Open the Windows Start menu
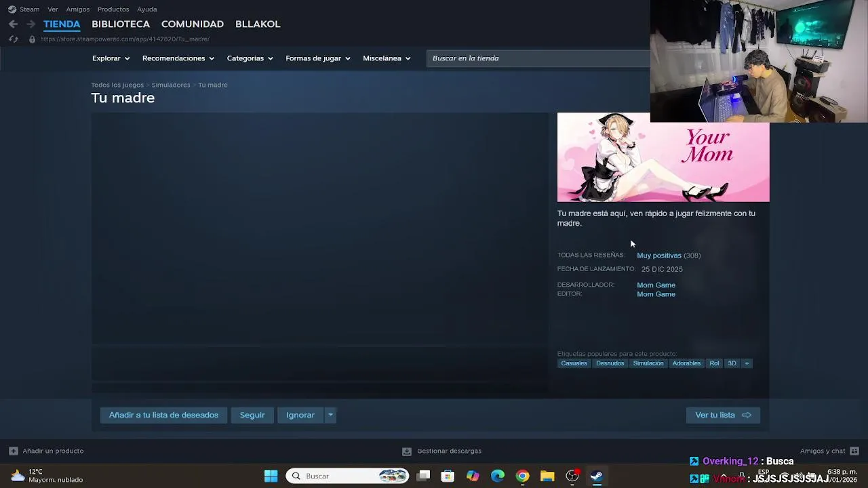The height and width of the screenshot is (488, 868). pyautogui.click(x=271, y=476)
